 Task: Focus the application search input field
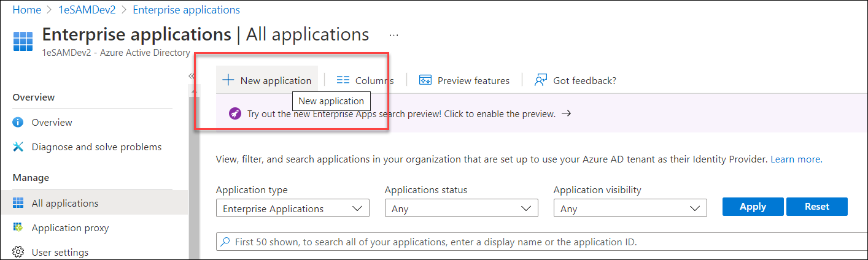tap(540, 242)
